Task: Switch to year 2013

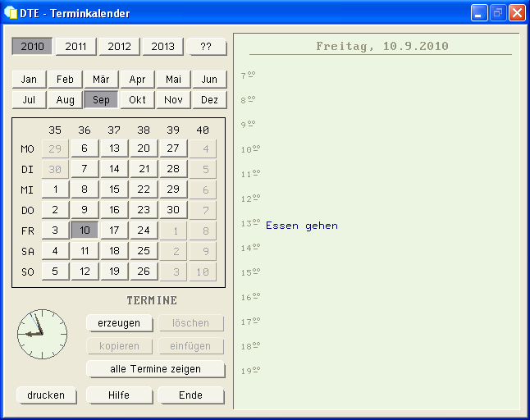Action: point(162,46)
